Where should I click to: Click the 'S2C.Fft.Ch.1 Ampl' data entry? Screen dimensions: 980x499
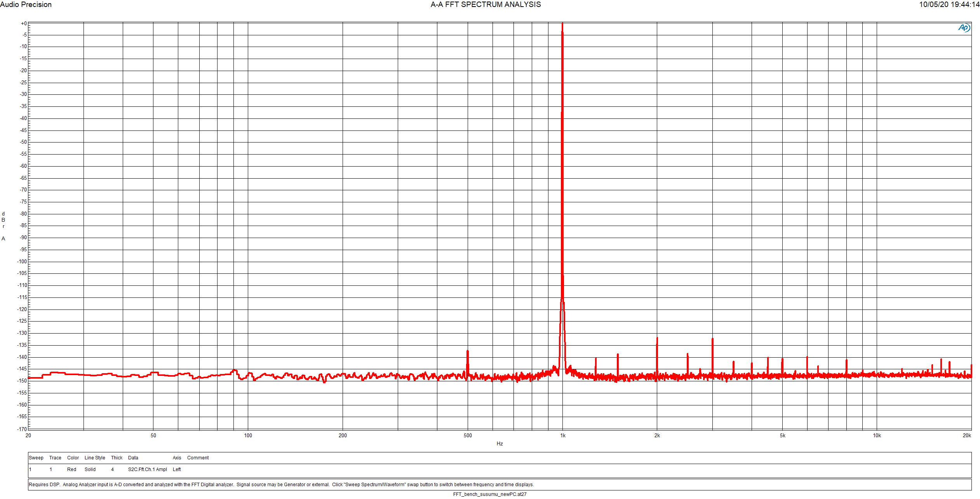tap(148, 469)
